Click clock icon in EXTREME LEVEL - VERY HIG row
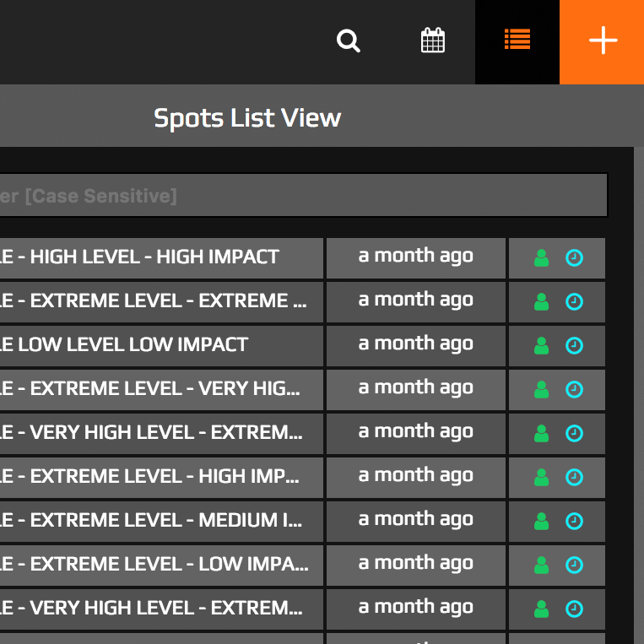644x644 pixels. pos(574,390)
